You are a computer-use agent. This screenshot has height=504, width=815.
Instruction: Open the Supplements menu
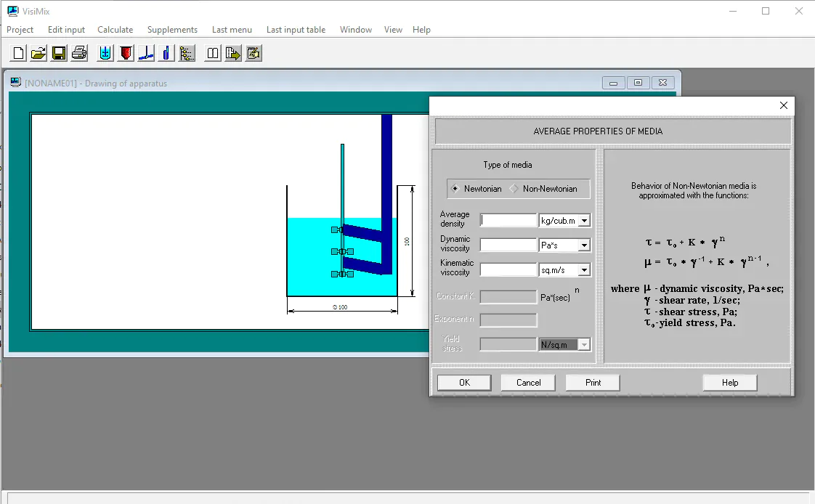click(172, 30)
